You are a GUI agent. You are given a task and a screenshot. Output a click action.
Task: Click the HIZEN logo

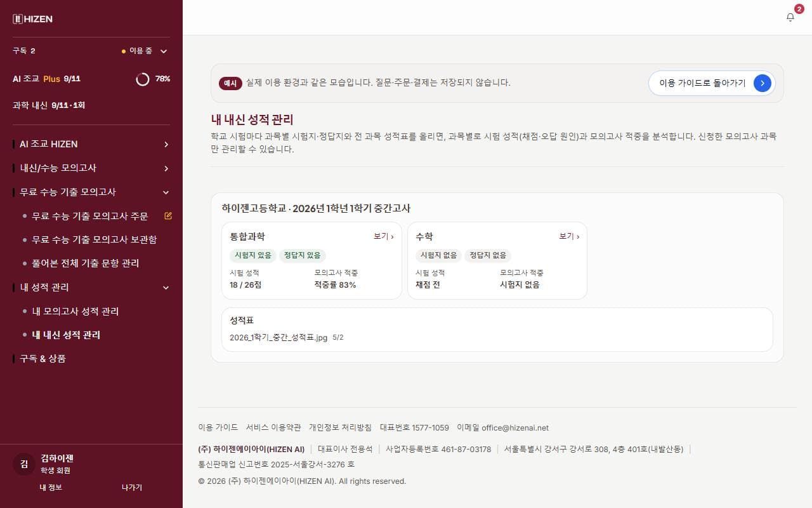pos(32,19)
